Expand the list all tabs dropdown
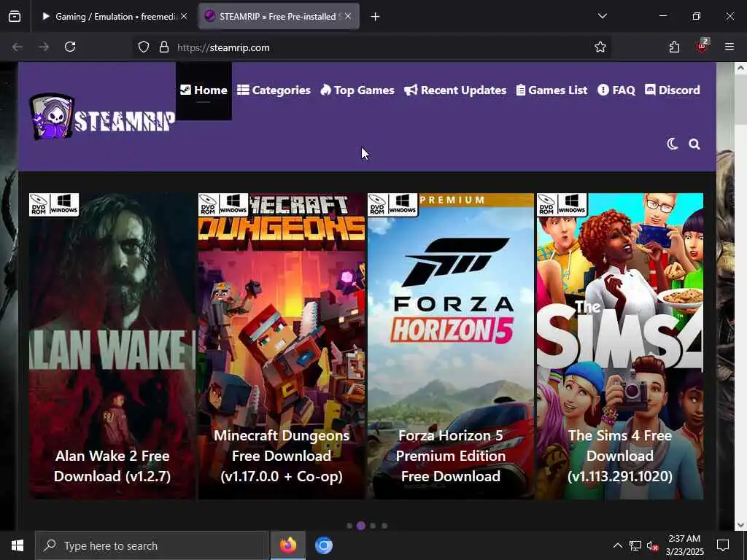Image resolution: width=747 pixels, height=560 pixels. tap(602, 16)
